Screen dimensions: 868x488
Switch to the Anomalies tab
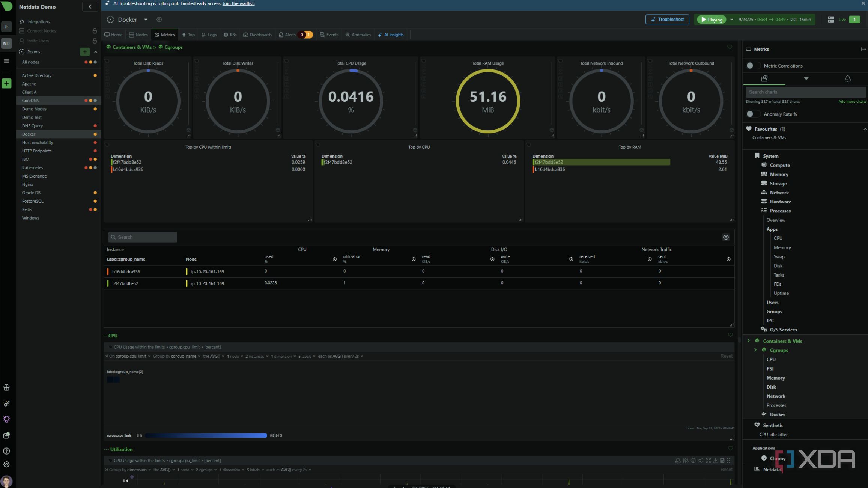click(358, 35)
